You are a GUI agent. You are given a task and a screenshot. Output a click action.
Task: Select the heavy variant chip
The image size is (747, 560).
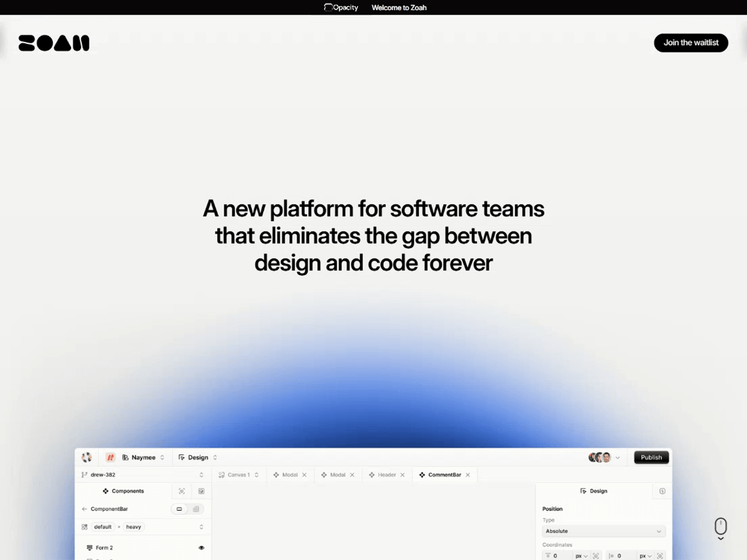134,527
